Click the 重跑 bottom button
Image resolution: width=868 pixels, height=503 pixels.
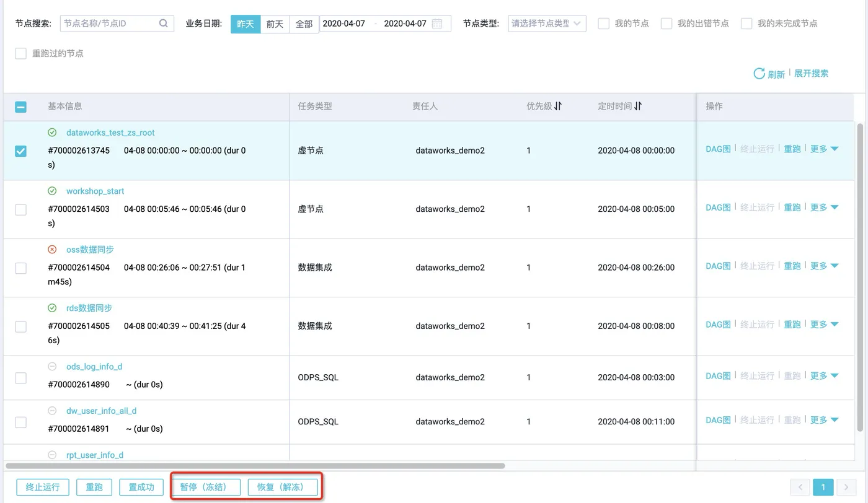pos(94,487)
